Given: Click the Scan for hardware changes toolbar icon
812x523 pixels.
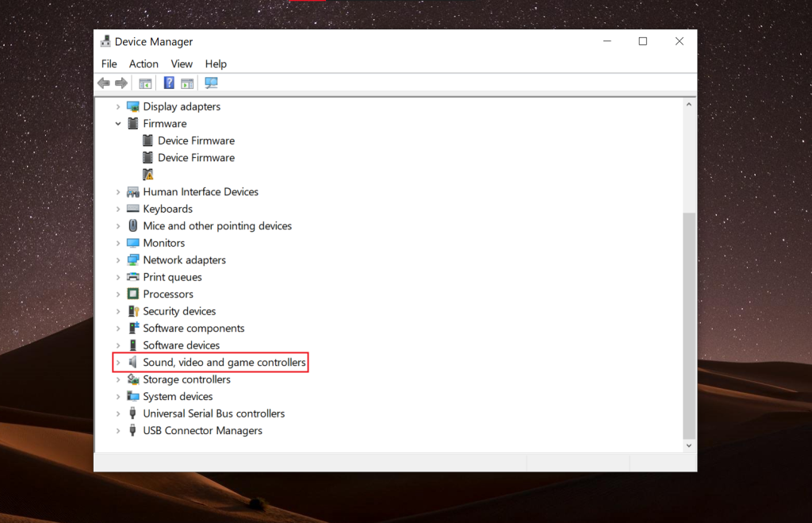Looking at the screenshot, I should (x=211, y=82).
